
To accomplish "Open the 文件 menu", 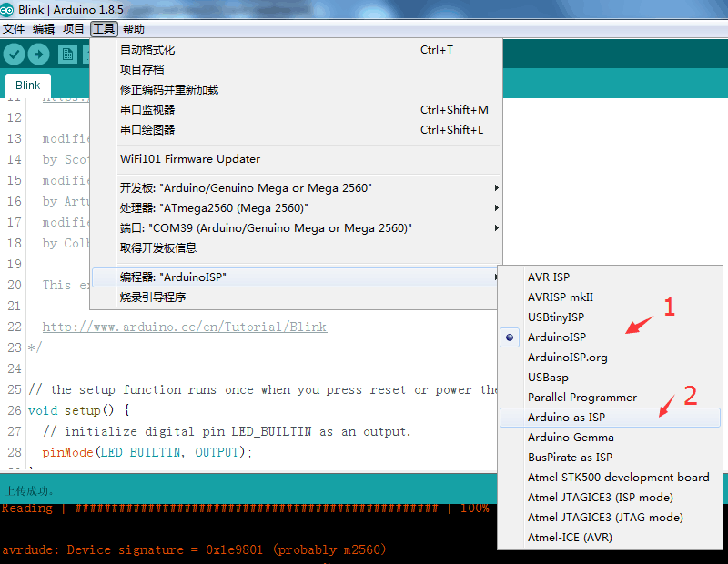I will tap(14, 29).
